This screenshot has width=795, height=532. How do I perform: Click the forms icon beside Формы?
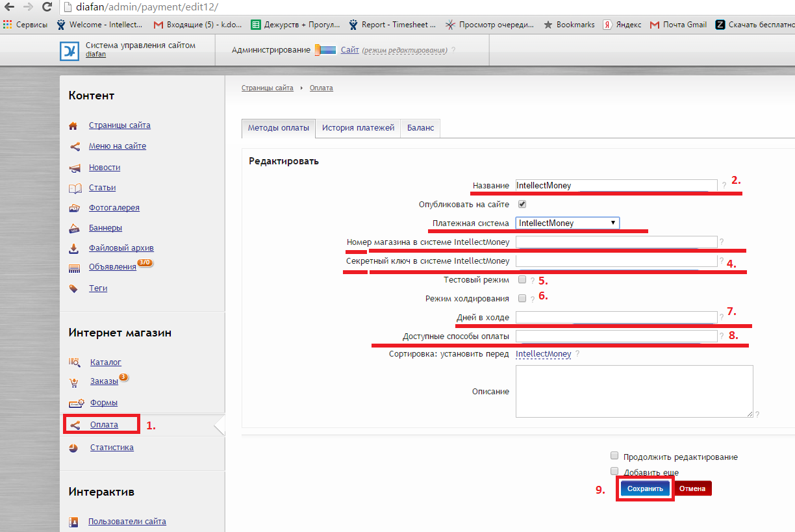click(x=76, y=403)
